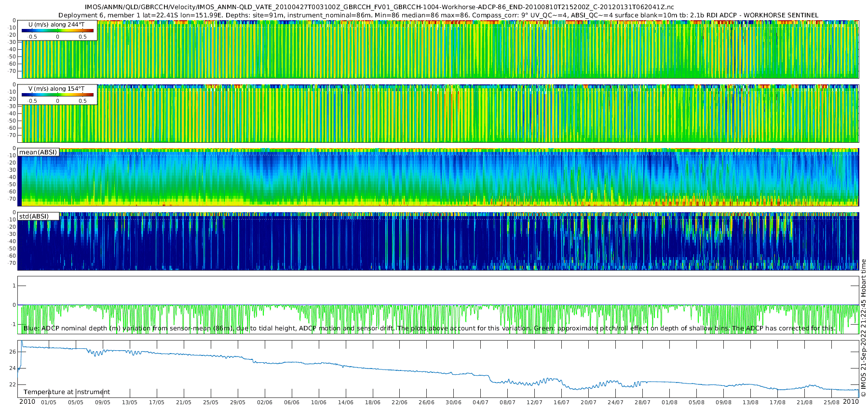This screenshot has height=410, width=868.
Task: Click the '28/07' date tick label
Action: (x=643, y=402)
